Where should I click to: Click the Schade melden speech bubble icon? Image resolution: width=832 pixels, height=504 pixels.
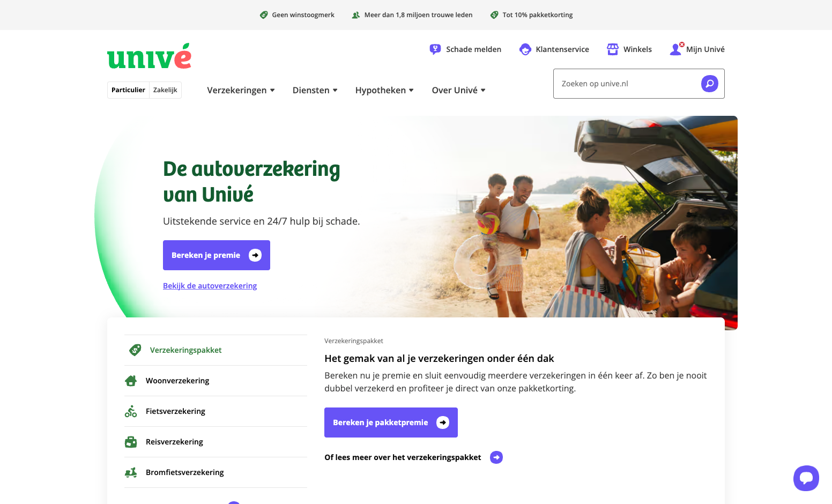click(435, 49)
